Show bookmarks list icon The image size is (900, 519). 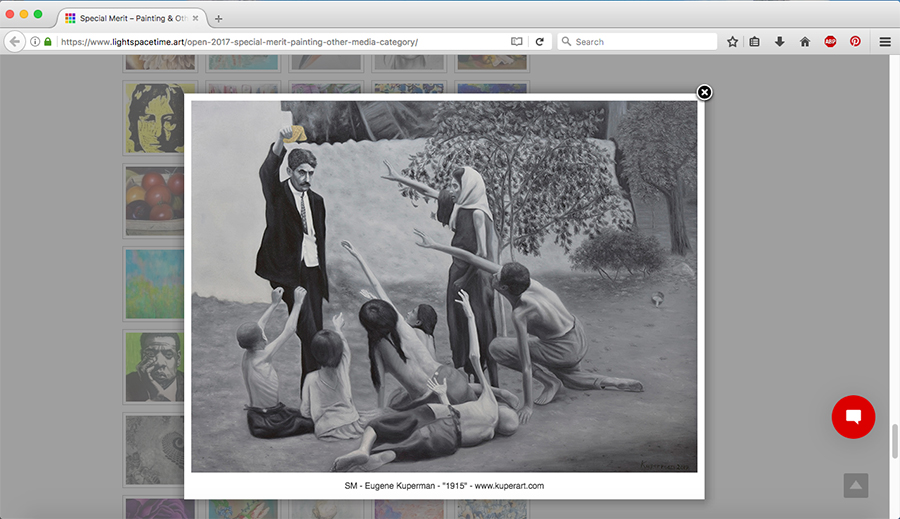pos(754,41)
